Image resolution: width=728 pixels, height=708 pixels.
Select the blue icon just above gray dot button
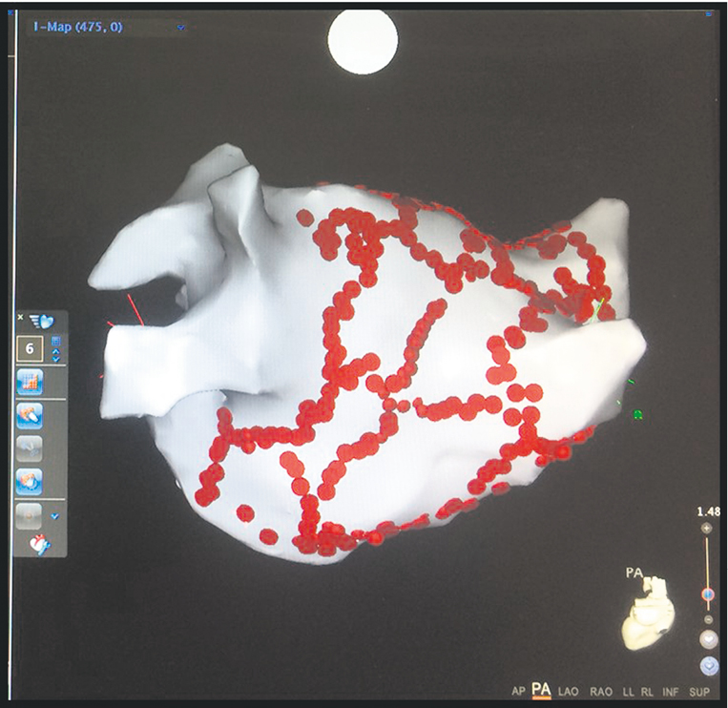pos(30,480)
